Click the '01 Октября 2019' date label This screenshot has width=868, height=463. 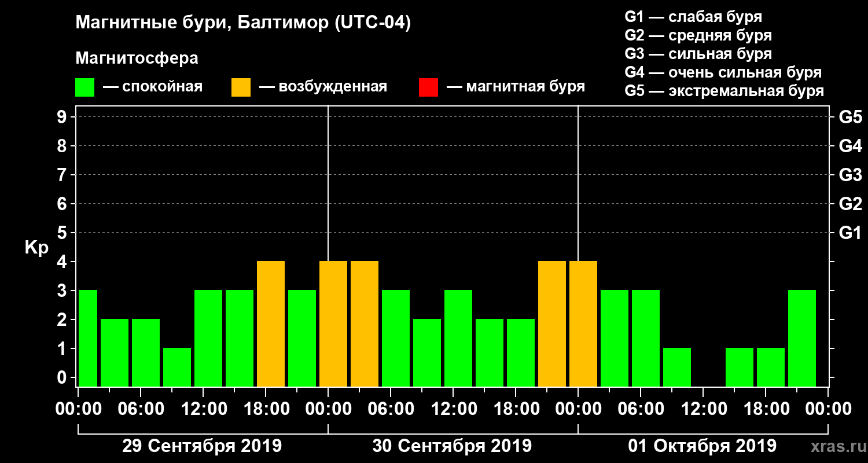703,446
